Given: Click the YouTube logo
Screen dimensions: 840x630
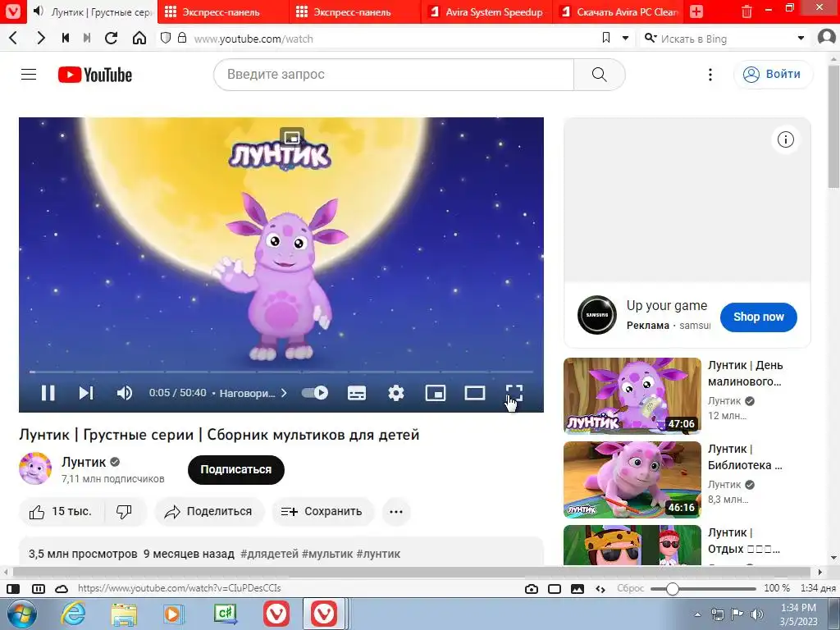Looking at the screenshot, I should point(95,75).
